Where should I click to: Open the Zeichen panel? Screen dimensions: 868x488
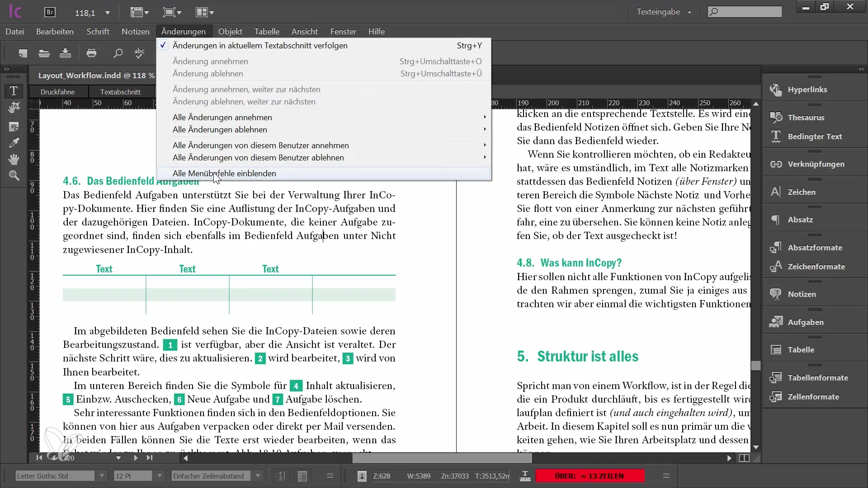click(x=801, y=191)
